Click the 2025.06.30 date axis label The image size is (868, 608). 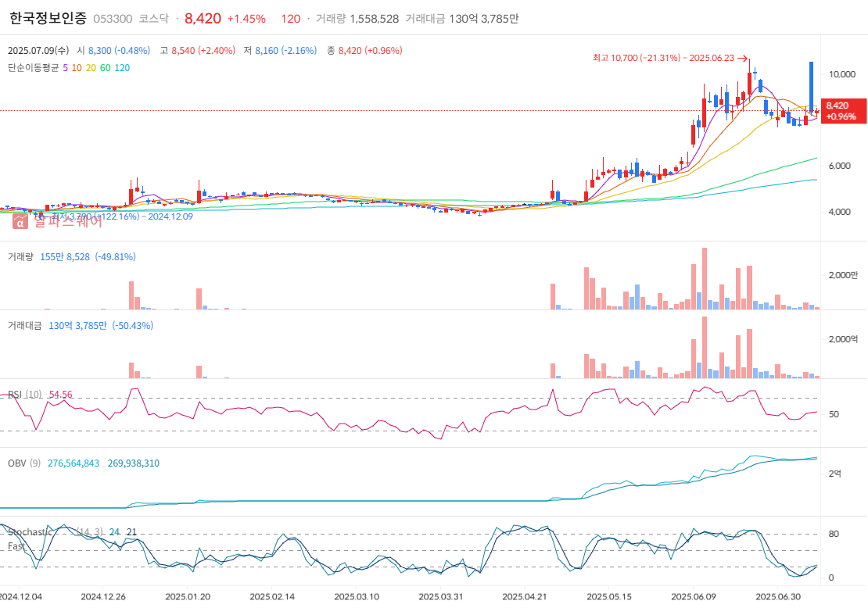[x=778, y=597]
